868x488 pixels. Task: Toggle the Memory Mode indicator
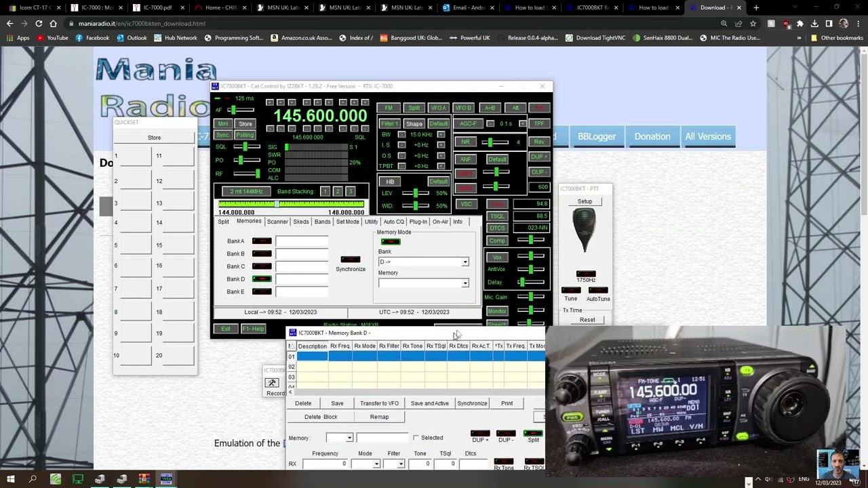coord(390,241)
